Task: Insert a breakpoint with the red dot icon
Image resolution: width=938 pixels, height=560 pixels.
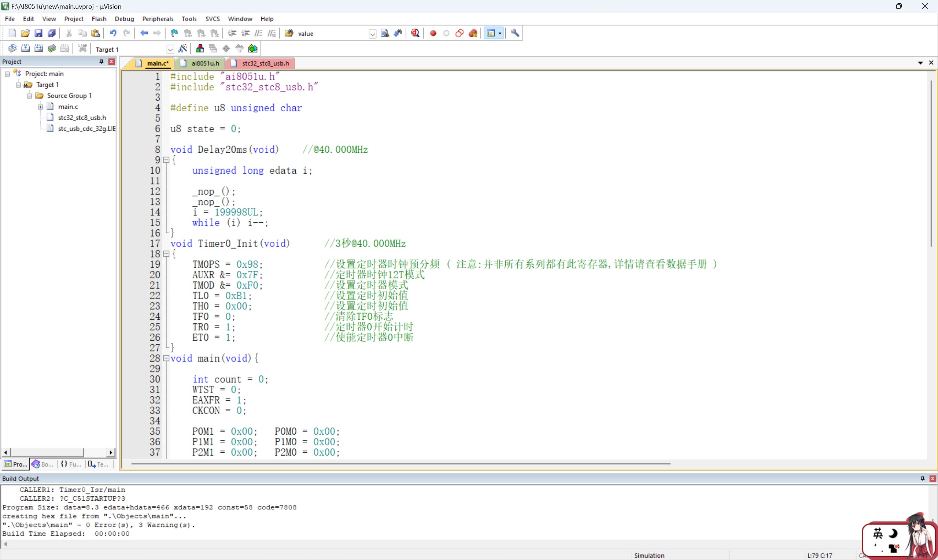Action: (x=433, y=33)
